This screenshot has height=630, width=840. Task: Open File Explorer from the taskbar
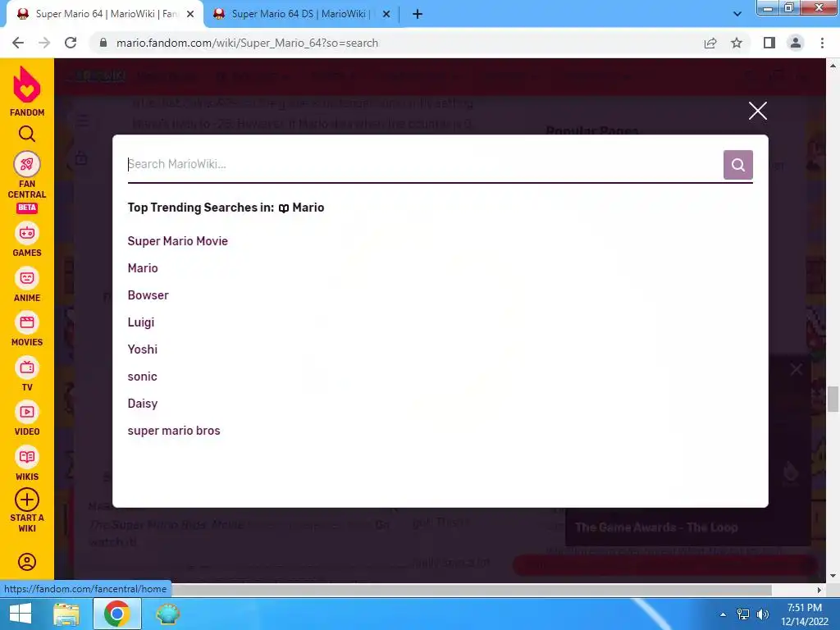[x=66, y=614]
